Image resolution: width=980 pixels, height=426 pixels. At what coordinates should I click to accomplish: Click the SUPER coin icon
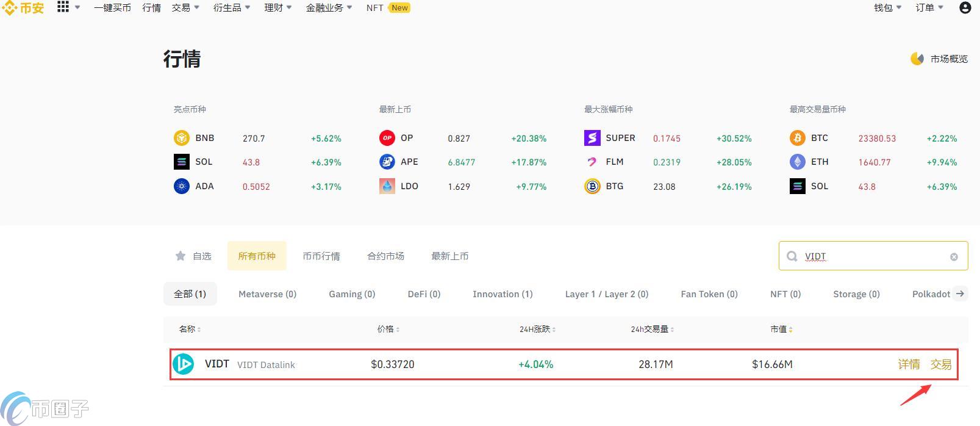coord(592,138)
